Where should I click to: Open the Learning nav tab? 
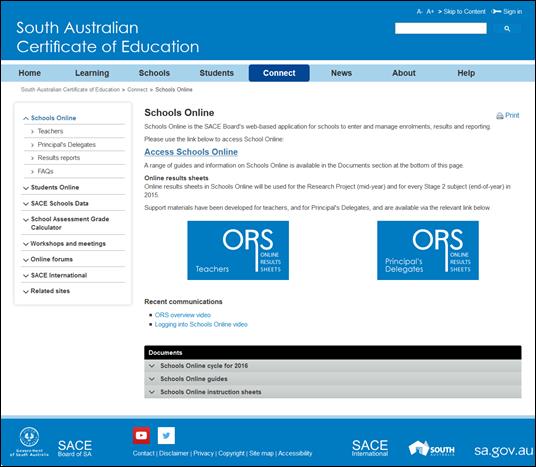point(92,73)
